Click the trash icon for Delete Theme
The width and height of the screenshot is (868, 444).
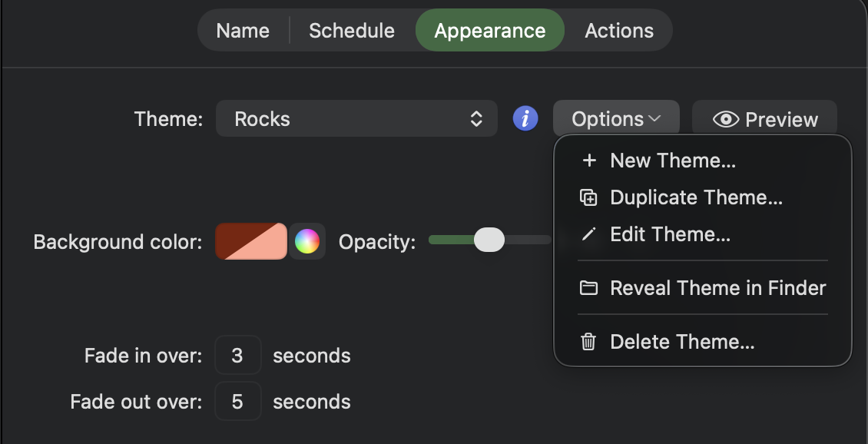(x=588, y=342)
